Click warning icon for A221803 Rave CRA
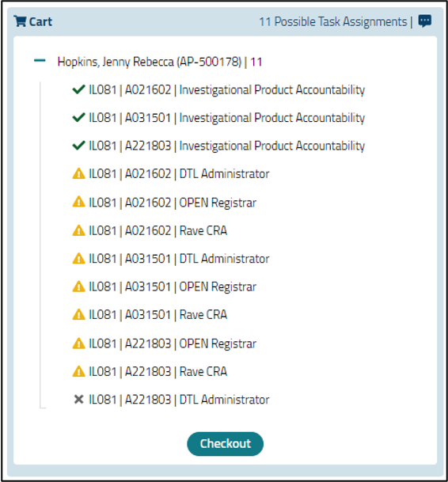This screenshot has height=482, width=448. [78, 371]
